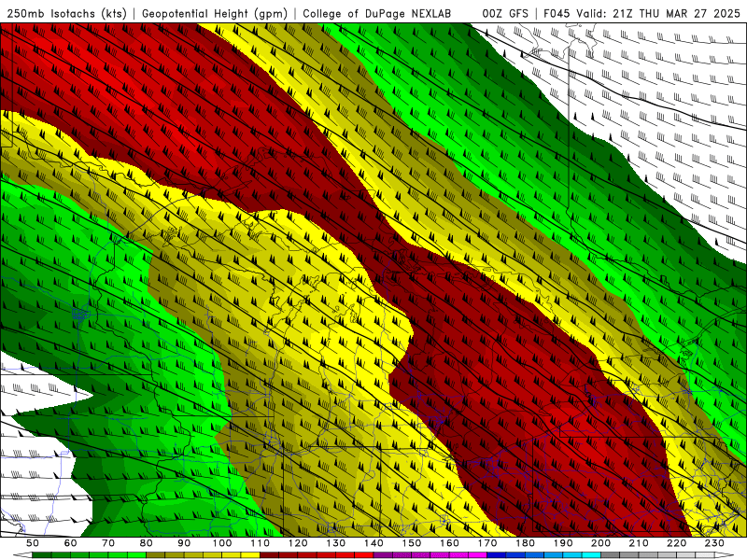Click the '100' color bar label
This screenshot has width=747, height=560.
222,543
